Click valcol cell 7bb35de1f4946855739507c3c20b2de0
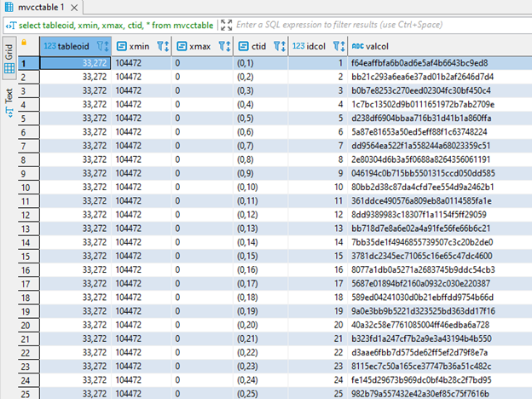Screen dimensions: 532x399 [x=440, y=242]
